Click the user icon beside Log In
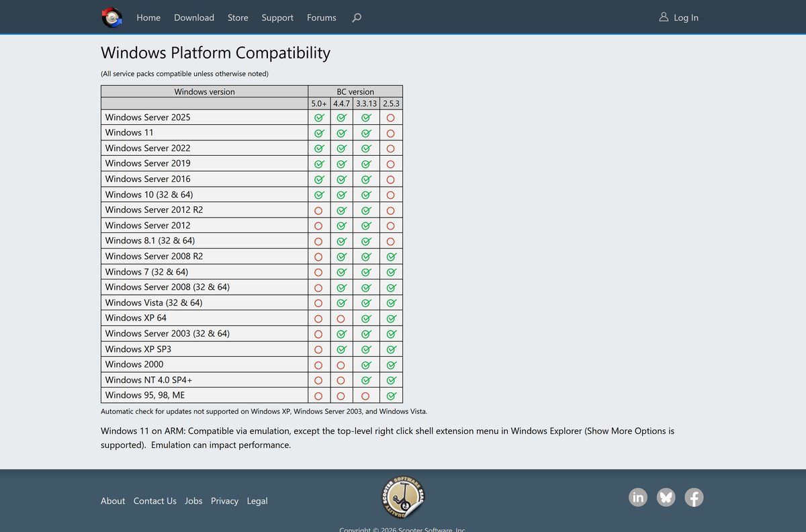 click(664, 17)
